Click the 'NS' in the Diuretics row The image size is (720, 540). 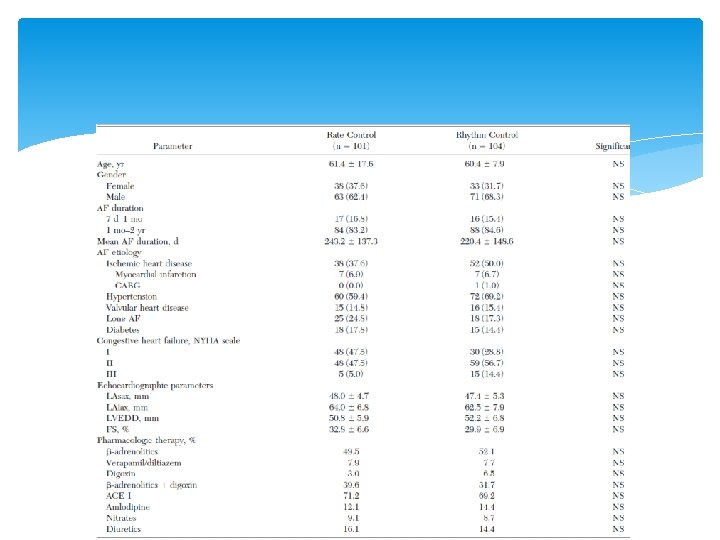(x=619, y=529)
